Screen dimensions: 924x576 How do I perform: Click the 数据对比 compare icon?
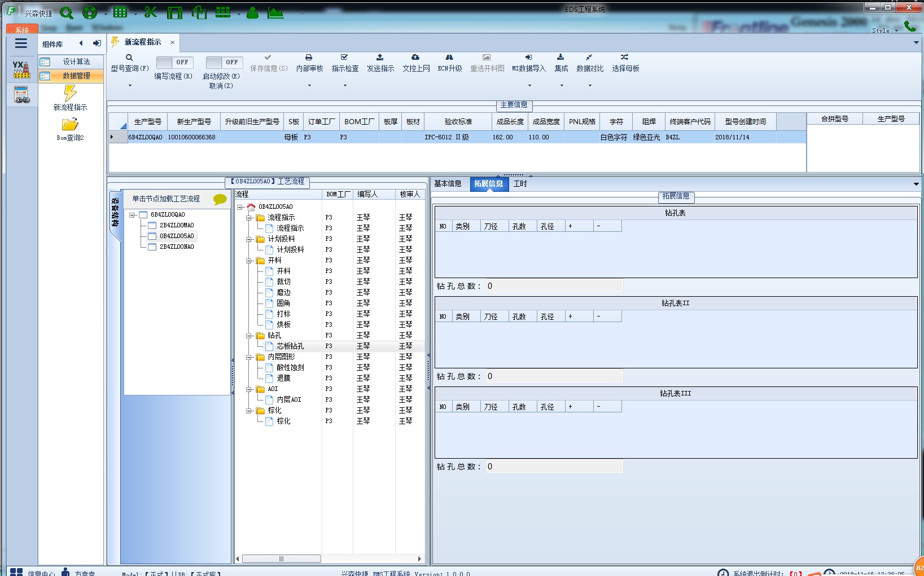589,58
